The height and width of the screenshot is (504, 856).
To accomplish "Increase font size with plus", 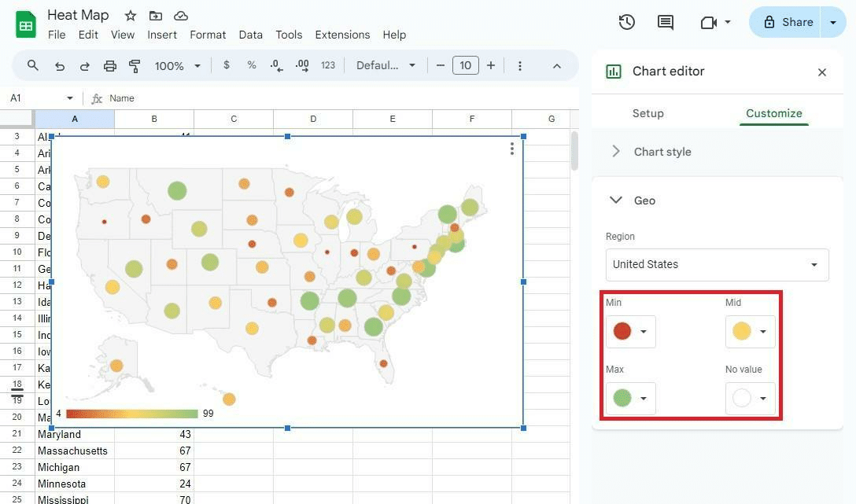I will pos(491,65).
